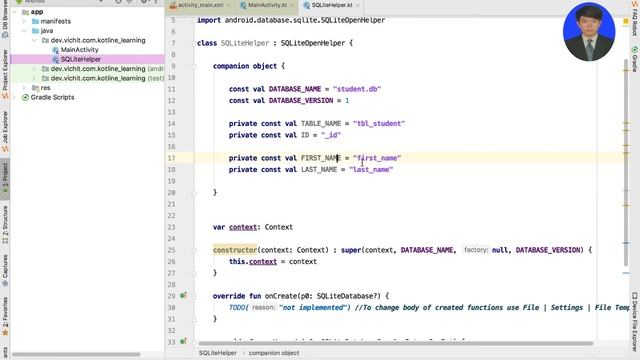Open the Gradle side panel
This screenshot has height=360, width=640.
click(x=635, y=59)
